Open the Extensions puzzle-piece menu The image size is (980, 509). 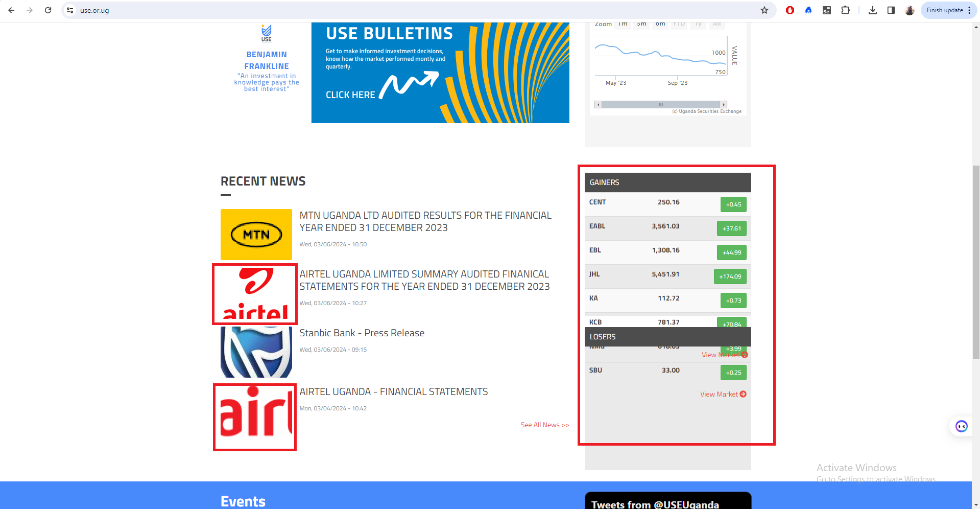point(846,10)
